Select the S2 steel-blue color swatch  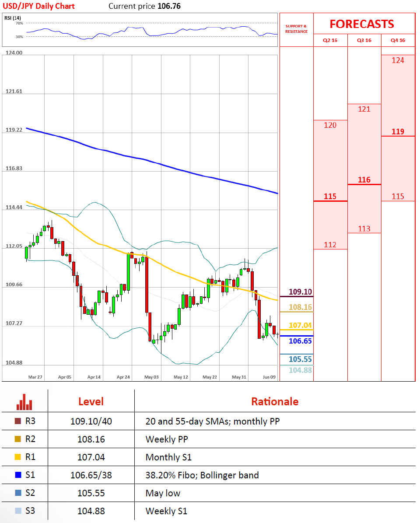pyautogui.click(x=18, y=493)
